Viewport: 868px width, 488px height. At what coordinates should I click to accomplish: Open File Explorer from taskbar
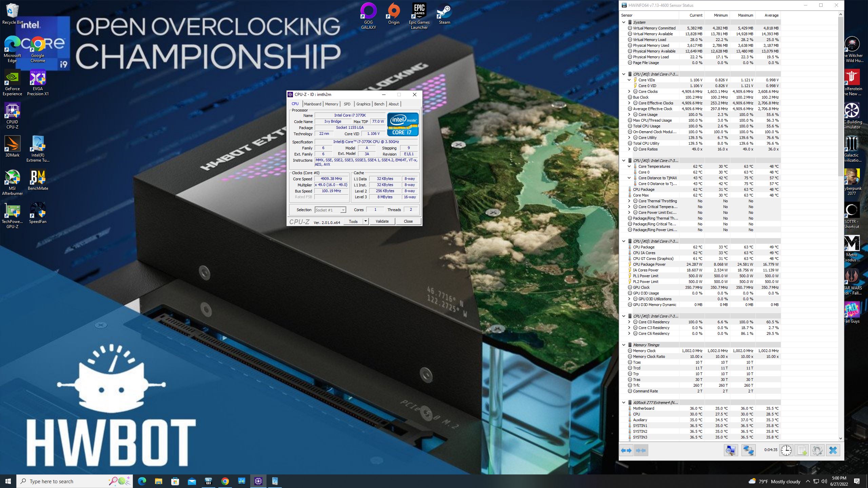point(158,481)
